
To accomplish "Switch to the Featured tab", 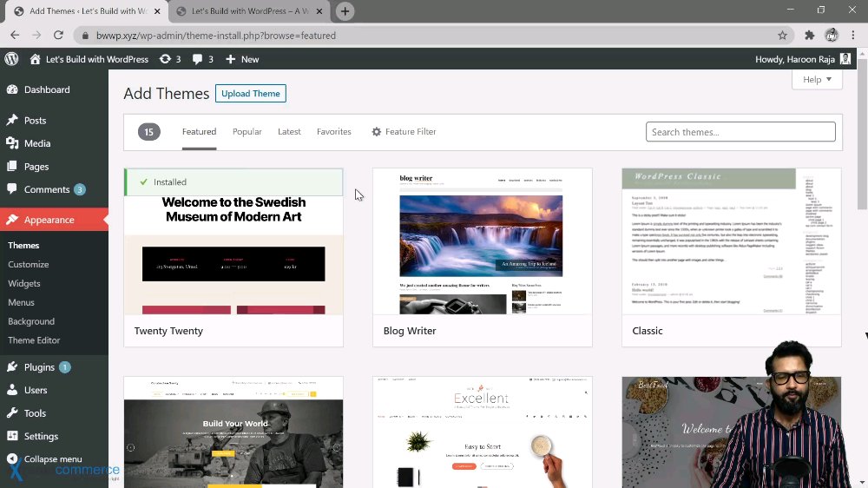I will tap(200, 132).
